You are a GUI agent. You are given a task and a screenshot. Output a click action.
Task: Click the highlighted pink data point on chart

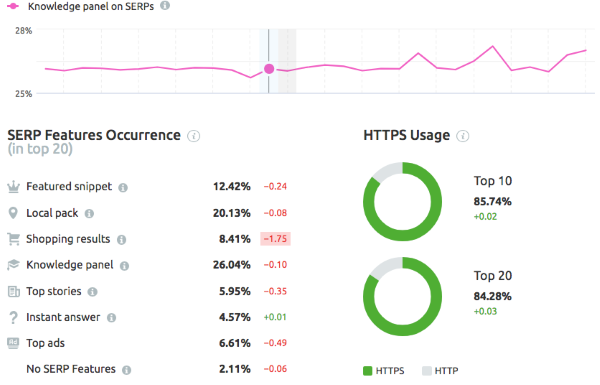269,69
